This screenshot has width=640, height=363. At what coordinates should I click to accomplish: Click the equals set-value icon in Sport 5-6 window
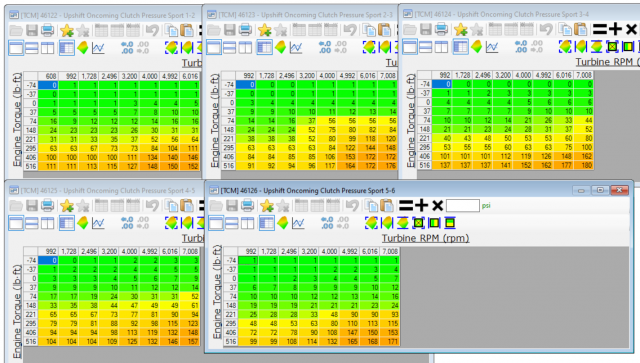point(406,205)
